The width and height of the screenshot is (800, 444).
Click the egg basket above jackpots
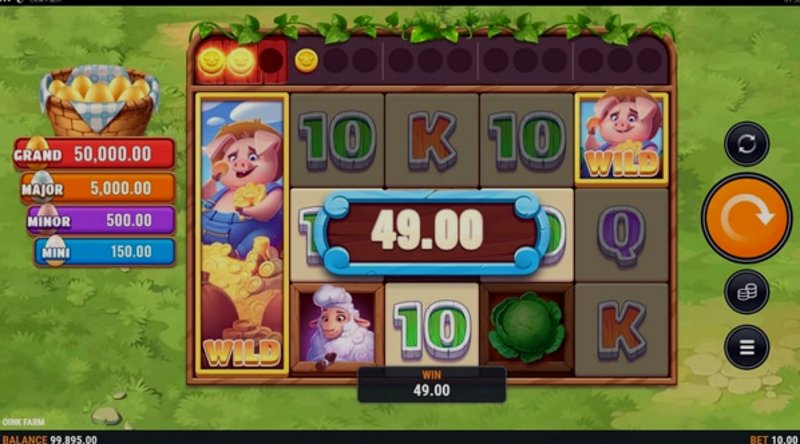99,100
